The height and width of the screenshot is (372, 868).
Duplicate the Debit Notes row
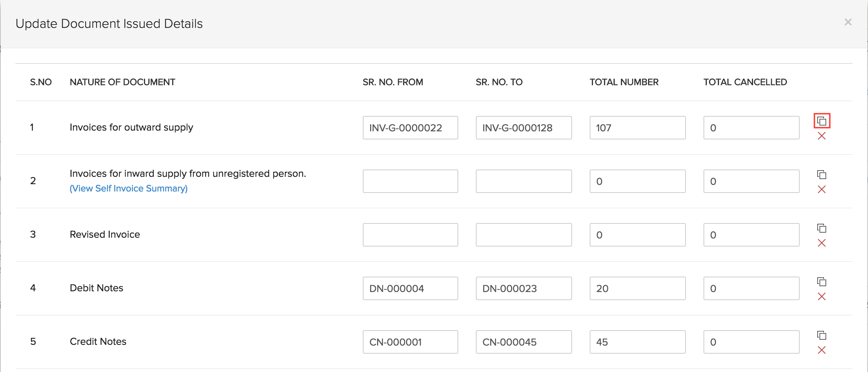tap(822, 282)
